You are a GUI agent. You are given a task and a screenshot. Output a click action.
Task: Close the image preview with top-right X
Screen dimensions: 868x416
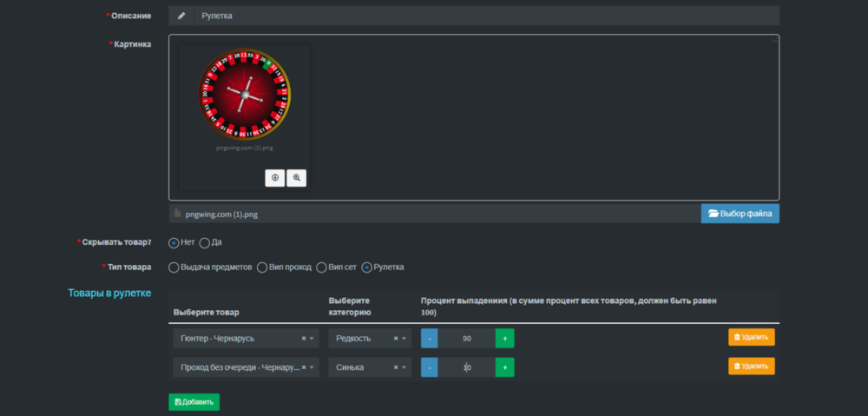click(775, 39)
